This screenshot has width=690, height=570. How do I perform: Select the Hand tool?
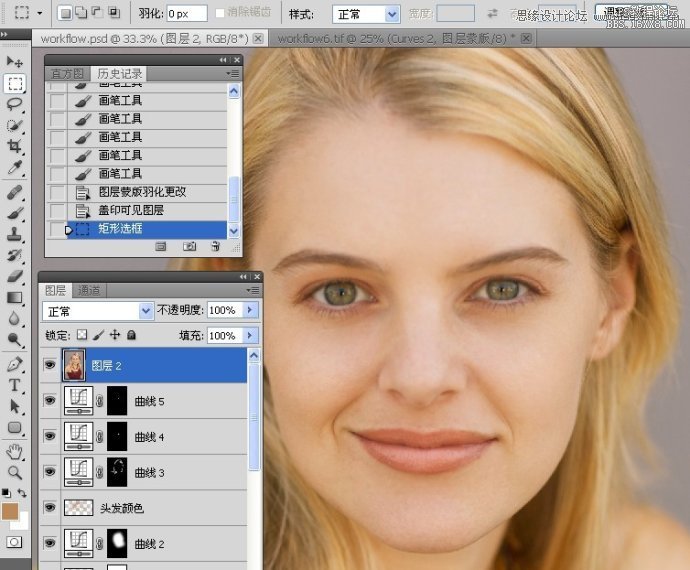(x=15, y=452)
